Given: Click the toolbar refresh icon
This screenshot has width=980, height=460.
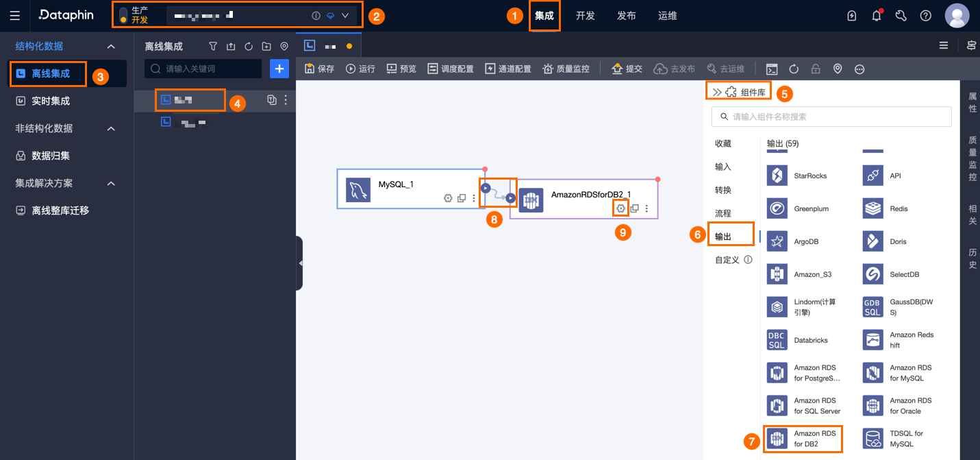Looking at the screenshot, I should click(794, 69).
